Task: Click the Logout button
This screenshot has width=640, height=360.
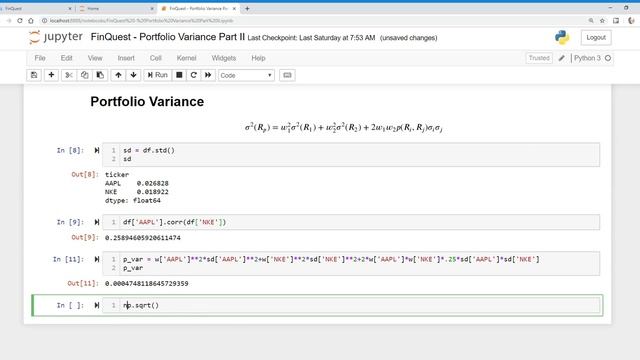Action: (596, 38)
